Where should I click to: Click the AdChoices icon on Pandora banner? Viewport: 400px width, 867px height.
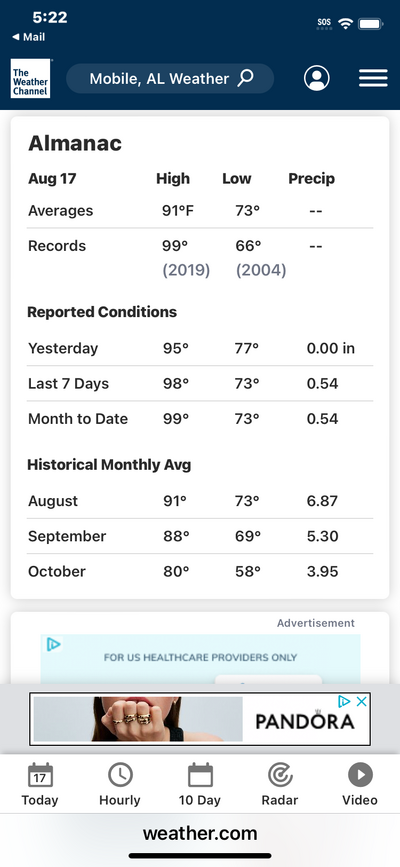click(344, 702)
